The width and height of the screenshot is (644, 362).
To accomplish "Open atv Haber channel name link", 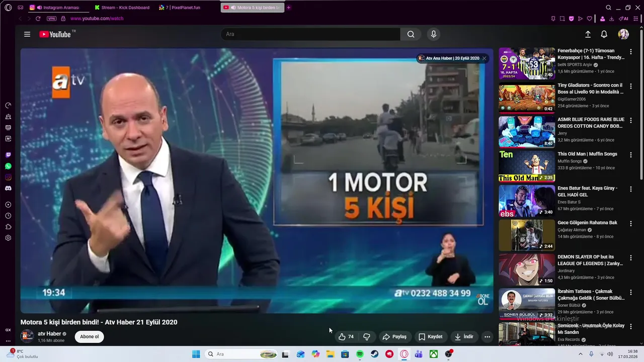I will pos(49,334).
